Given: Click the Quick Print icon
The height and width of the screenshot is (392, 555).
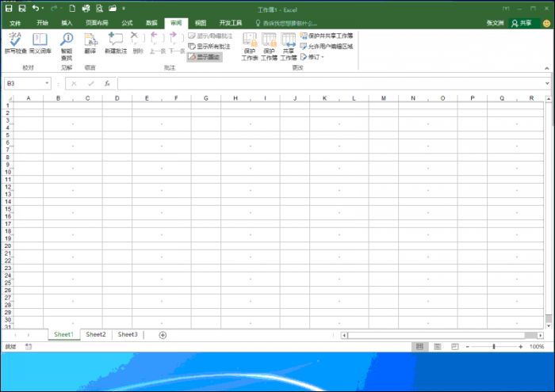Looking at the screenshot, I should click(86, 8).
